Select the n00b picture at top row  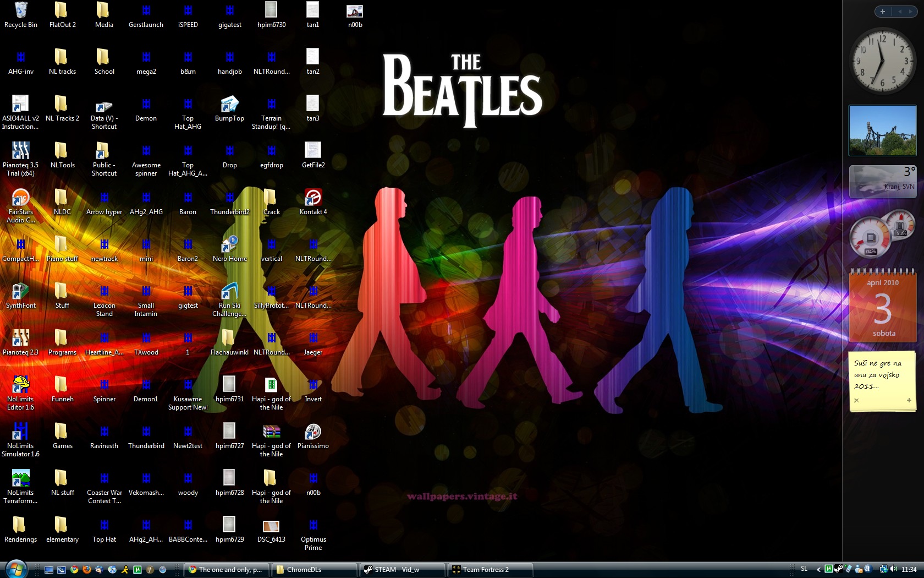coord(355,16)
